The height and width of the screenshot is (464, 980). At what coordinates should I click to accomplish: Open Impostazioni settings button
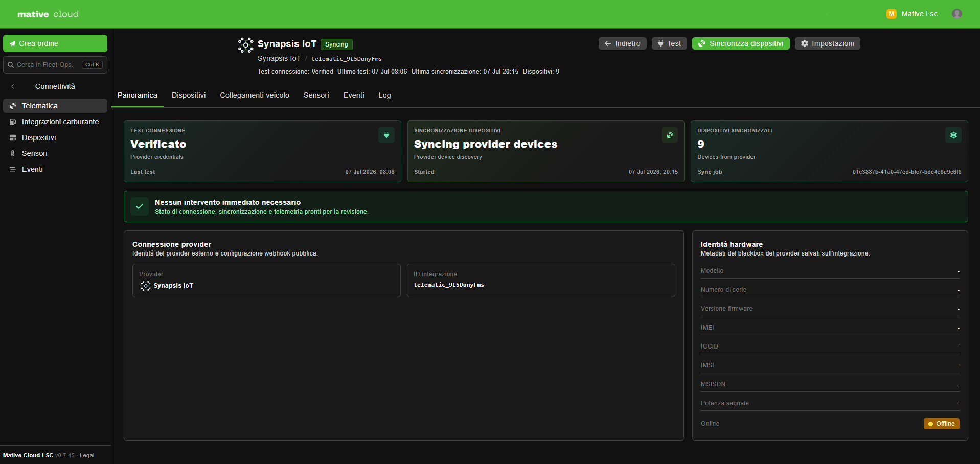pos(827,43)
